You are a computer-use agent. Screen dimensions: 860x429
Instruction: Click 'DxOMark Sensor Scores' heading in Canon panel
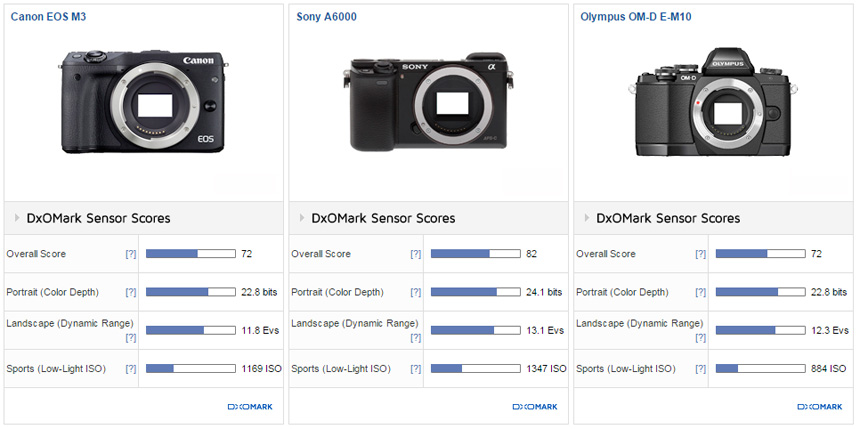(x=99, y=218)
